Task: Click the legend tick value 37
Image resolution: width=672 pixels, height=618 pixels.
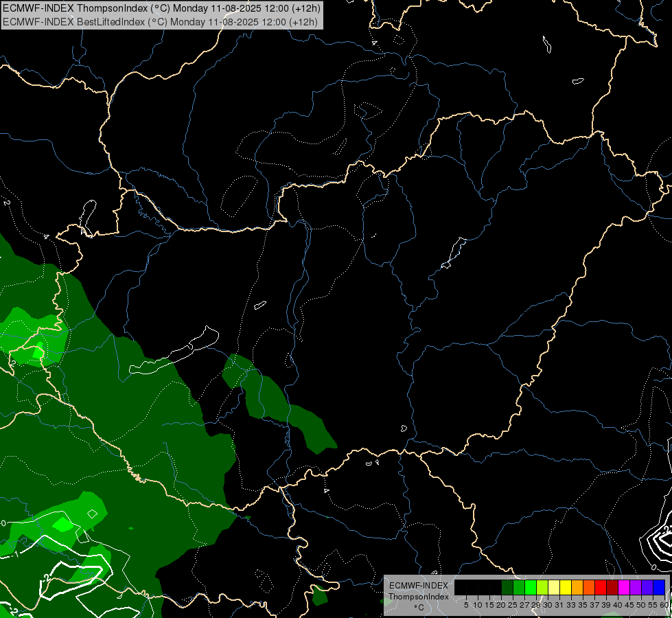Action: [x=594, y=605]
